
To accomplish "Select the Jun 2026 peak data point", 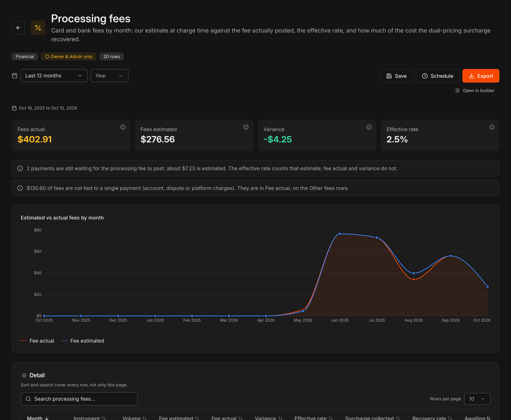I will [x=340, y=234].
